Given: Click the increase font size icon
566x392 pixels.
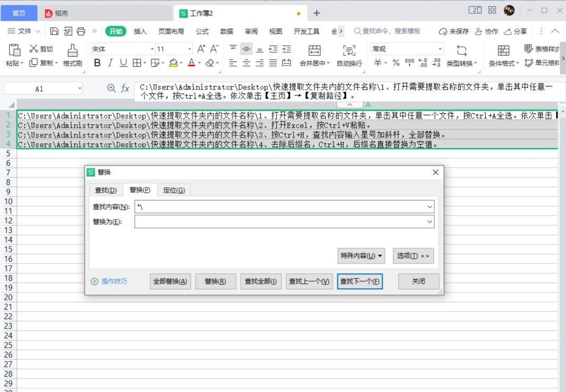Looking at the screenshot, I should [201, 49].
